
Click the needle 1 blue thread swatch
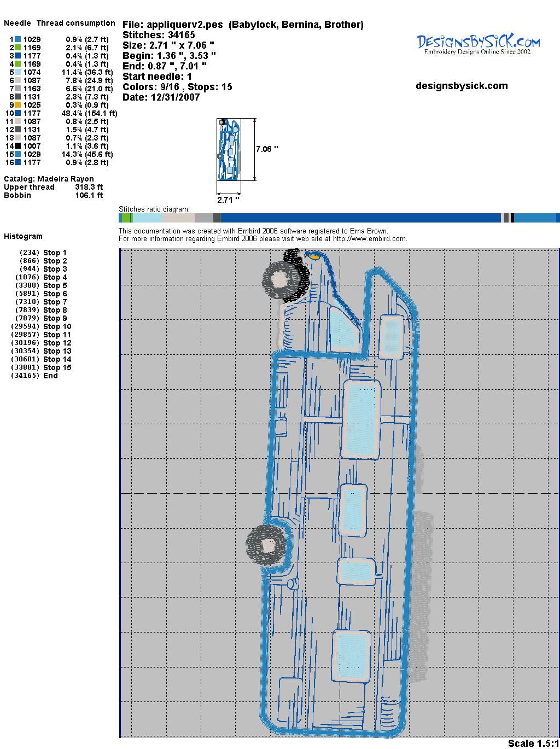tap(18, 39)
